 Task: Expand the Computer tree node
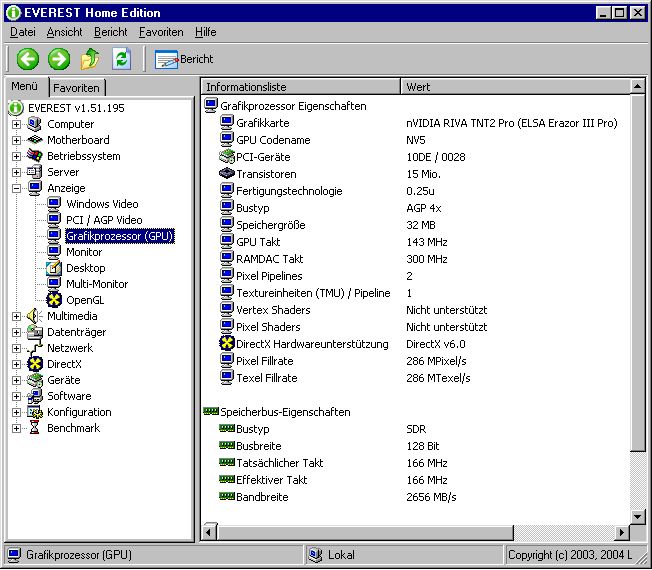tap(16, 124)
